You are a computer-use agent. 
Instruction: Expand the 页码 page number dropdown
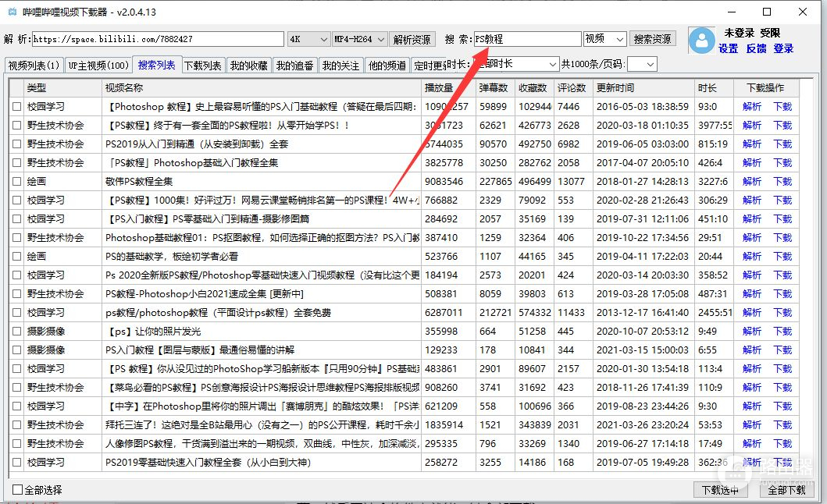642,64
